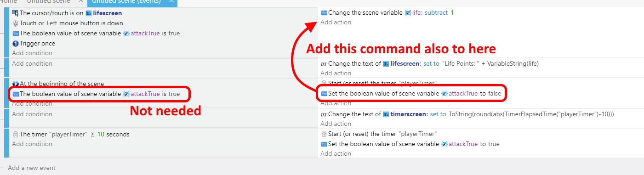Click Add condition in the playerTimer event
The height and width of the screenshot is (175, 644).
coord(32,144)
